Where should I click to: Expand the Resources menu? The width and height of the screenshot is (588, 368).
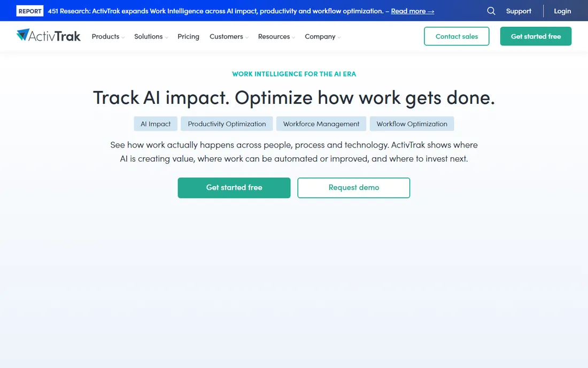point(276,36)
